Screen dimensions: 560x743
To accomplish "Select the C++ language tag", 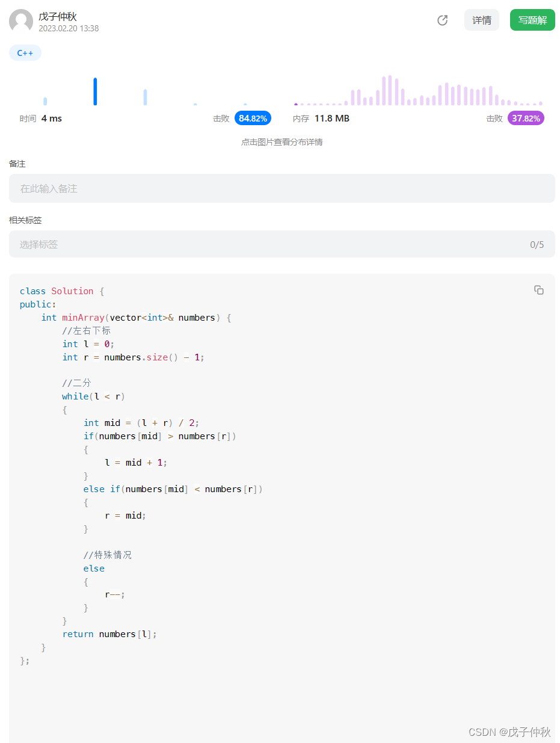I will tap(25, 53).
